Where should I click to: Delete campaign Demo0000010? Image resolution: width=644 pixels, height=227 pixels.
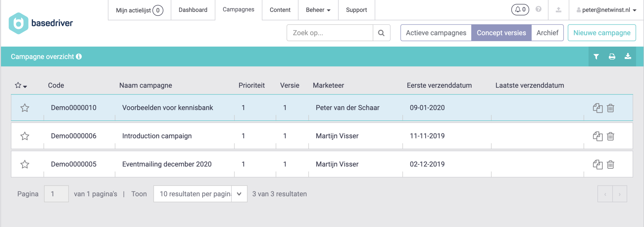point(611,108)
